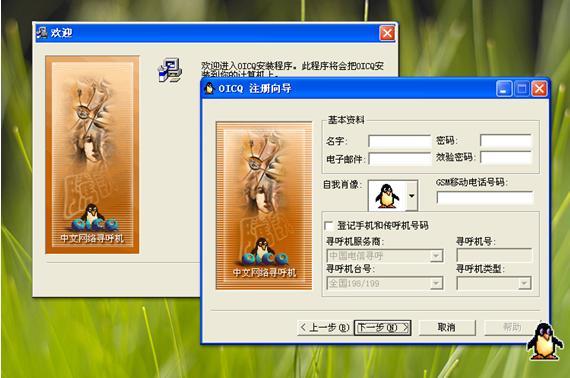Screen dimensions: 570x378
Task: Click the 电子邮件 email field
Action: pos(400,159)
